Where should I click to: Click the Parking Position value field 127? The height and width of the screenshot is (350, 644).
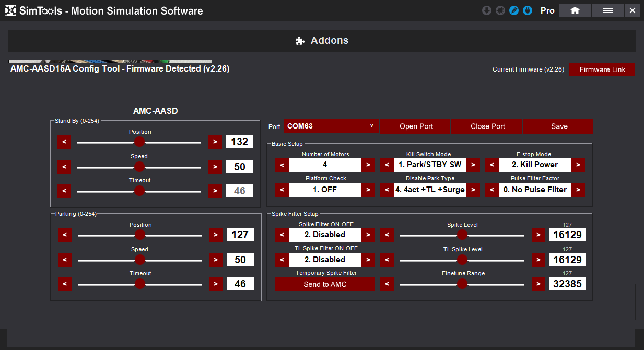click(240, 235)
